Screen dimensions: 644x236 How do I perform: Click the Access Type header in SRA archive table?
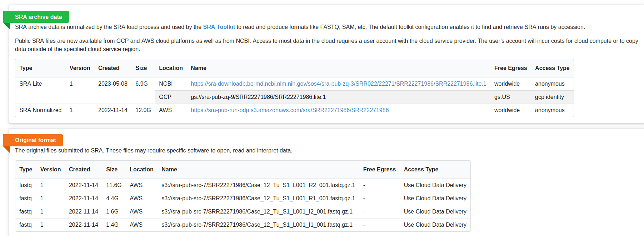coord(552,68)
